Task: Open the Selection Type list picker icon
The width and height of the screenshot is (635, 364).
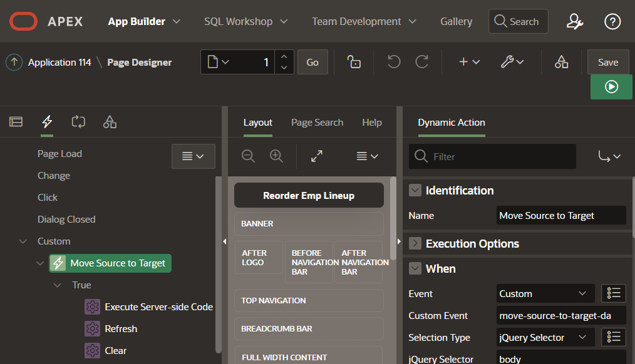Action: click(x=613, y=337)
